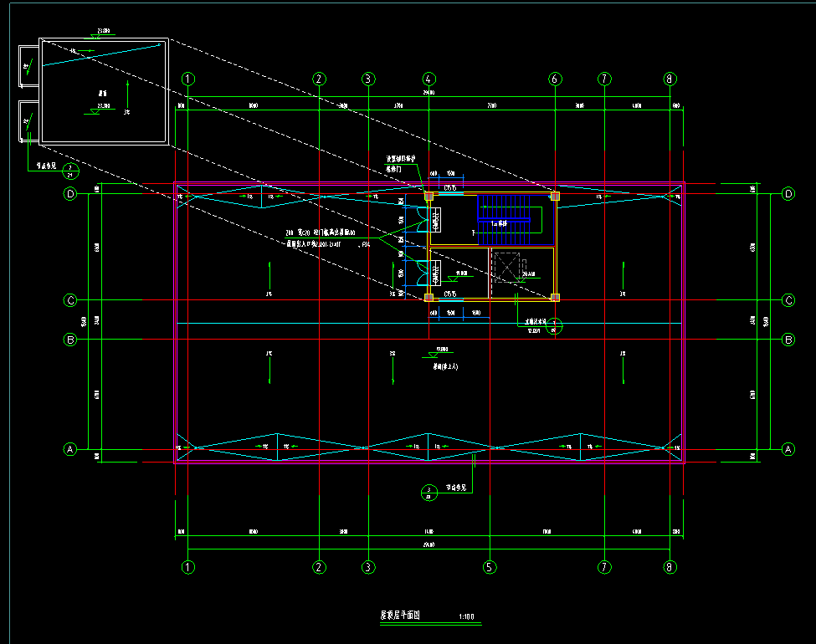Select the 1:100 scale text

click(466, 617)
